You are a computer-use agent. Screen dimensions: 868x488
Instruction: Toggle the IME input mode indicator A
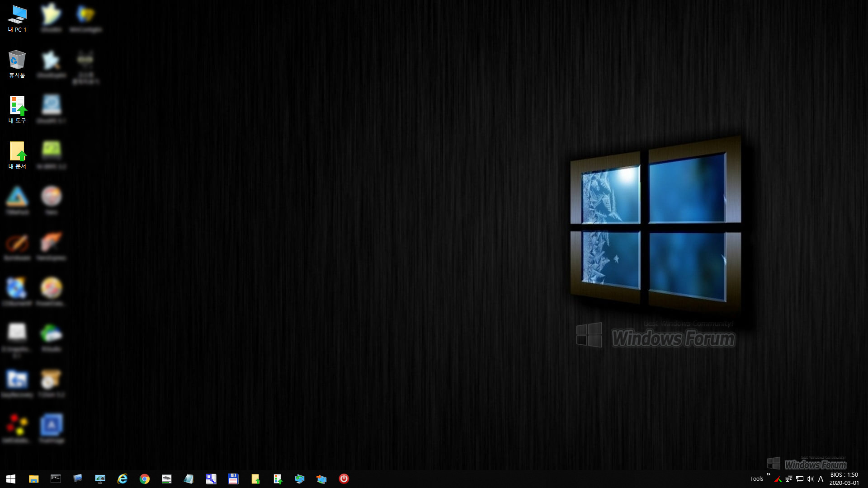click(821, 479)
